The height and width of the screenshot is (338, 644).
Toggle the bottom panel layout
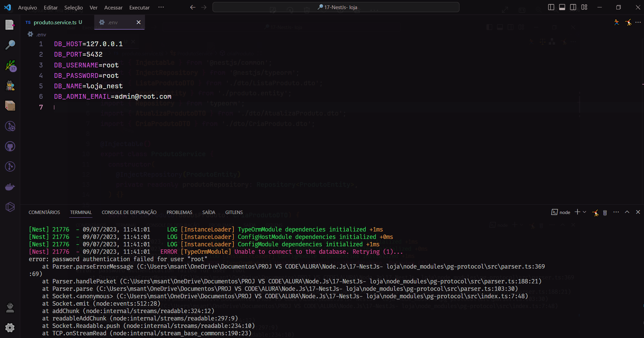point(562,7)
